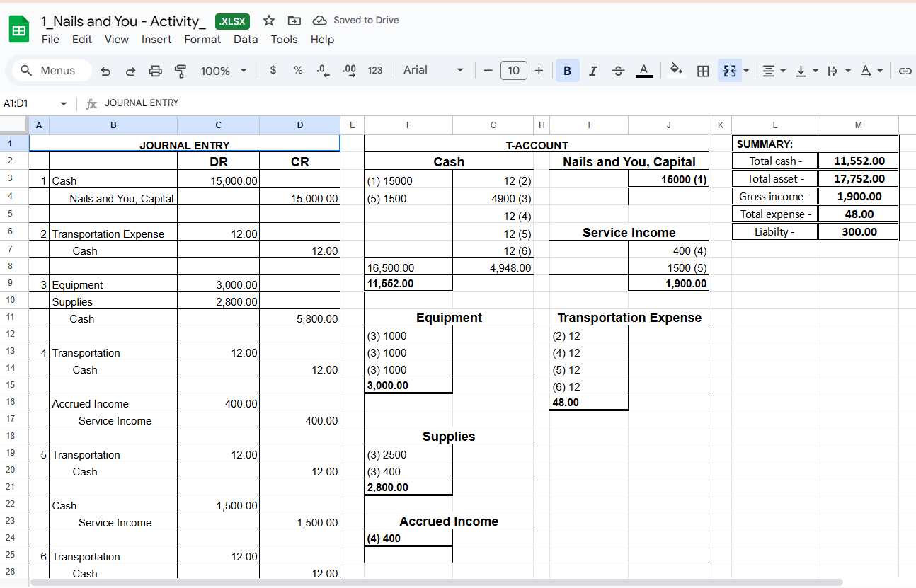Open text rotation dropdown
916x588 pixels.
coord(871,71)
